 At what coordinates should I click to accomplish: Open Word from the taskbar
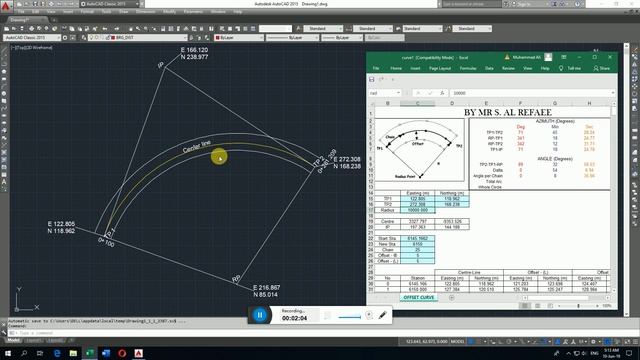(x=106, y=353)
